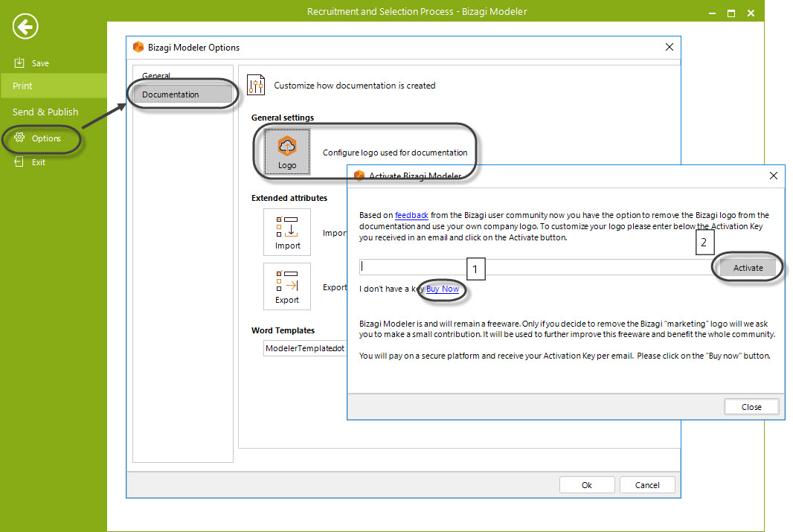Click the activation key input field
Screen dimensions: 793x532
pyautogui.click(x=536, y=267)
